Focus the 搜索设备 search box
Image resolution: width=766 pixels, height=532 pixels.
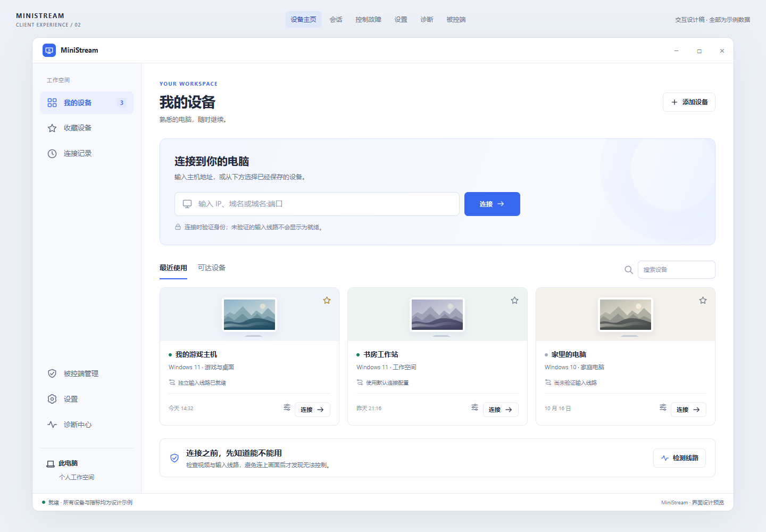pos(677,270)
